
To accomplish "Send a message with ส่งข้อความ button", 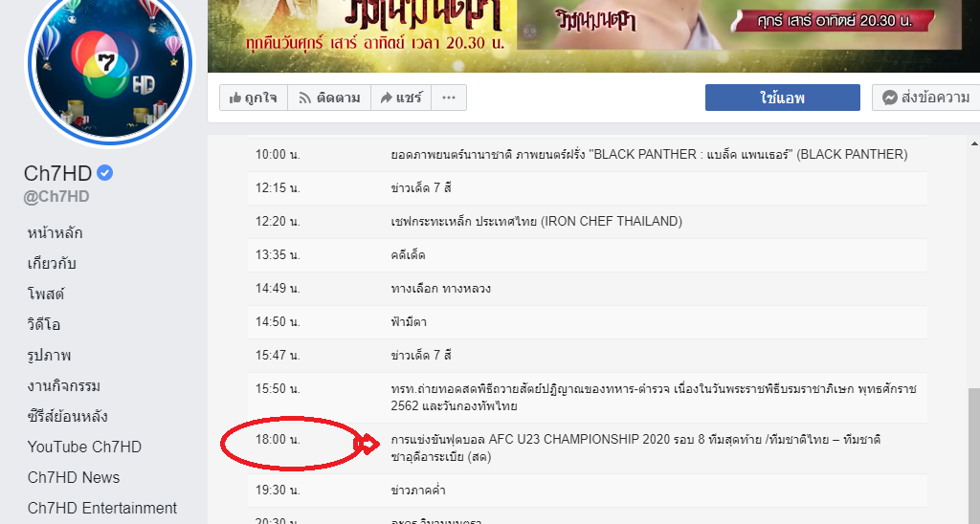I will [926, 98].
